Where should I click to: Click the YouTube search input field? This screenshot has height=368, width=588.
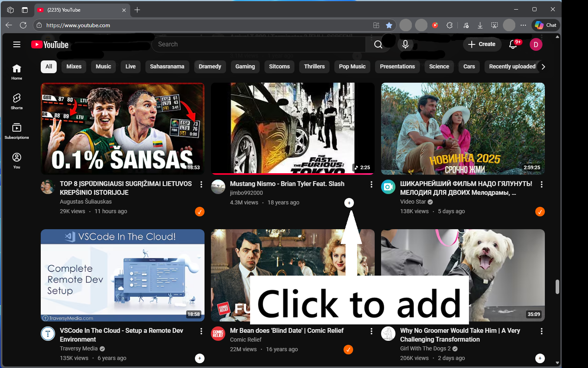258,44
